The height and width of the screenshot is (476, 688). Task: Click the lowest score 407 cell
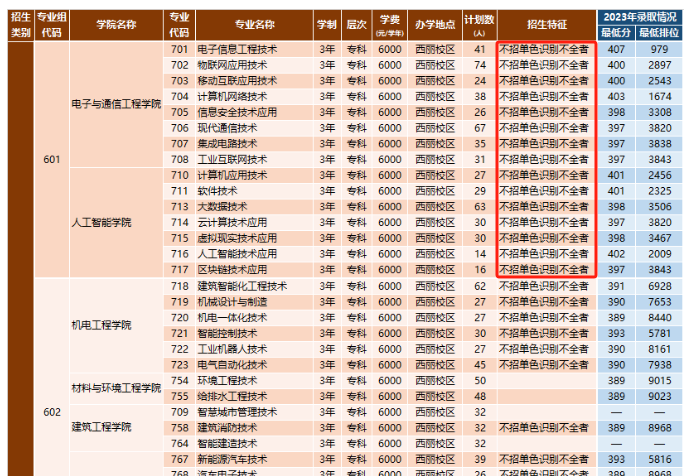tap(616, 50)
